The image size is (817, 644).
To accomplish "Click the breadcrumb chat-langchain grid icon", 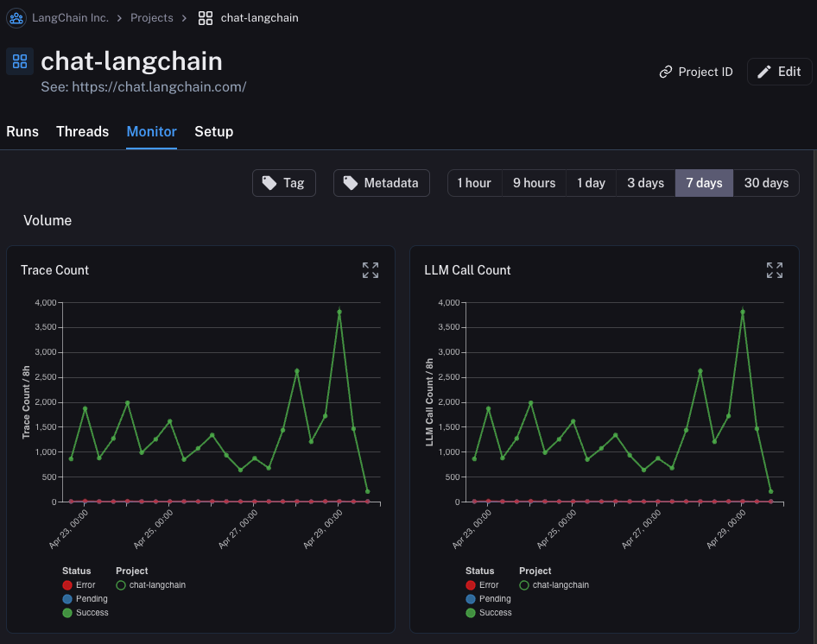I will [x=206, y=18].
